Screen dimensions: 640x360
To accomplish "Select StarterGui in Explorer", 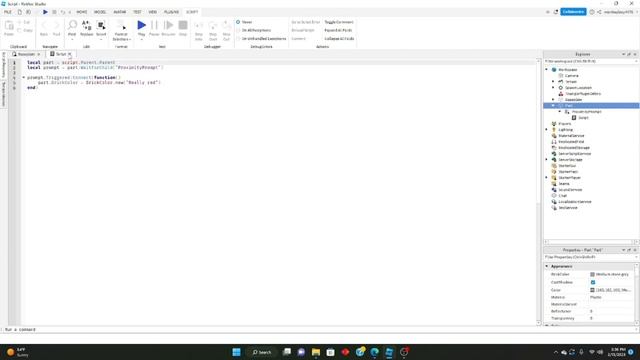I will click(567, 166).
